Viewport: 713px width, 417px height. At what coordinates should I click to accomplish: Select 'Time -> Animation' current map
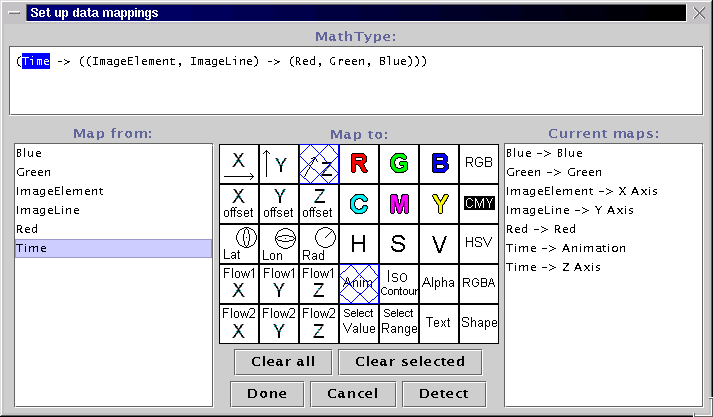[603, 249]
